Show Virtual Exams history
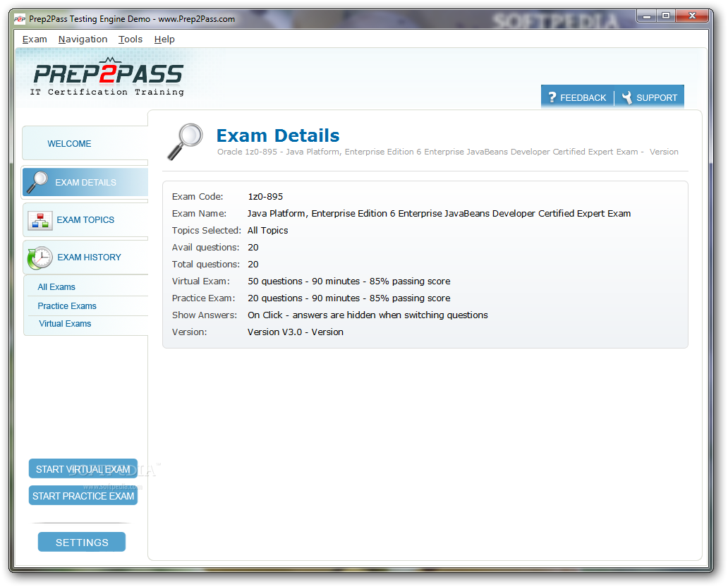The width and height of the screenshot is (728, 587). click(x=65, y=324)
